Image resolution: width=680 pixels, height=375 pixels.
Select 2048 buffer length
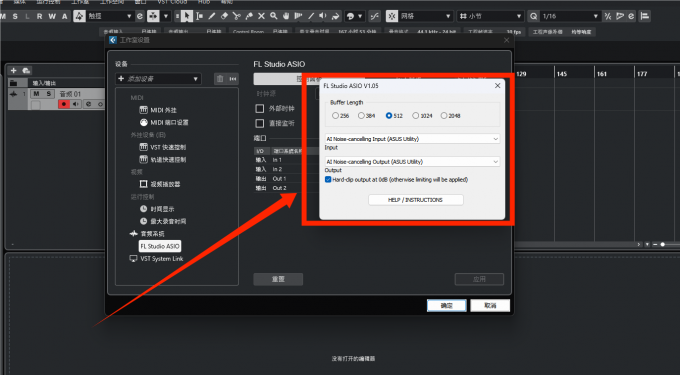click(x=444, y=116)
